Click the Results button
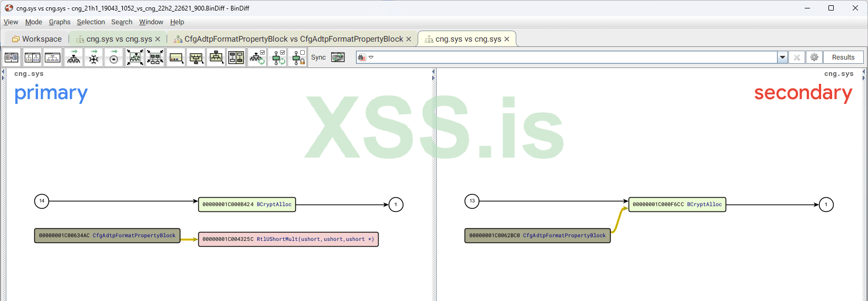The height and width of the screenshot is (301, 868). tap(843, 57)
